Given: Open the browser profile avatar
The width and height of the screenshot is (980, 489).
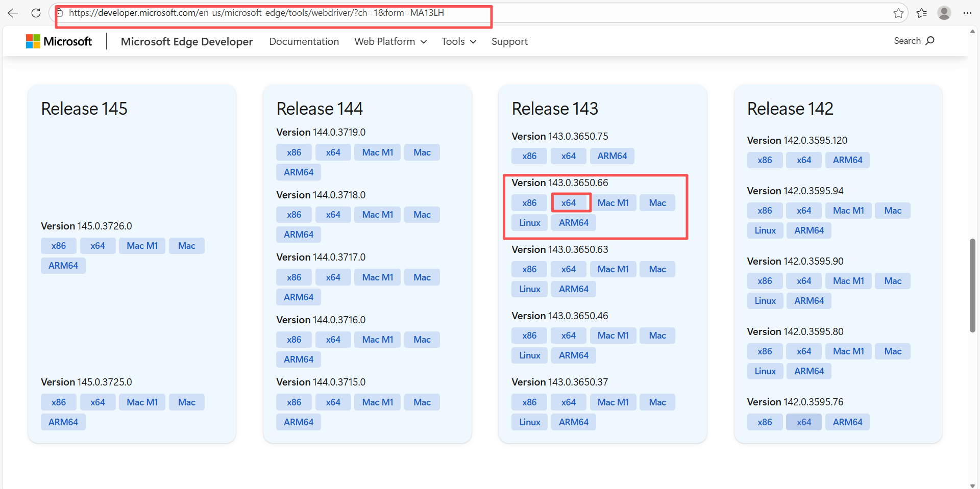Looking at the screenshot, I should point(944,13).
